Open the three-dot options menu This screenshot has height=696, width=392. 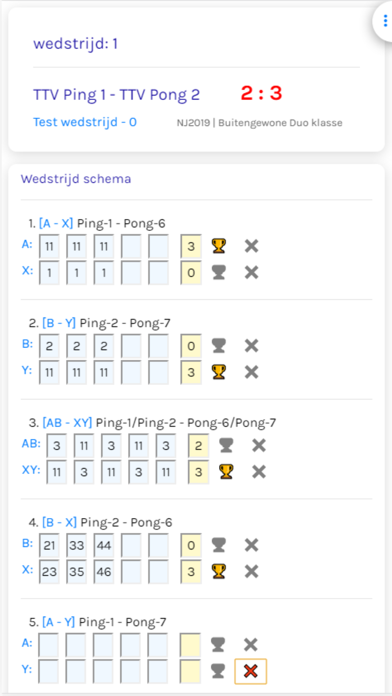coord(384,21)
